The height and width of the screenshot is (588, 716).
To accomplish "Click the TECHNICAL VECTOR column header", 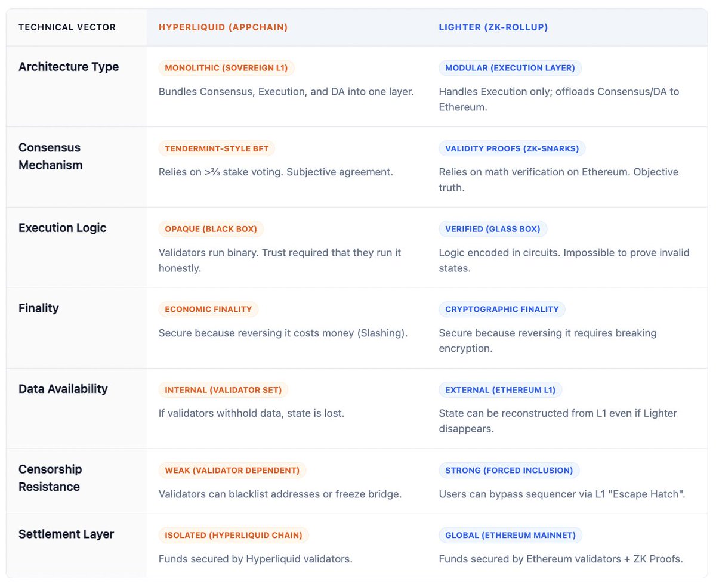I will 67,27.
